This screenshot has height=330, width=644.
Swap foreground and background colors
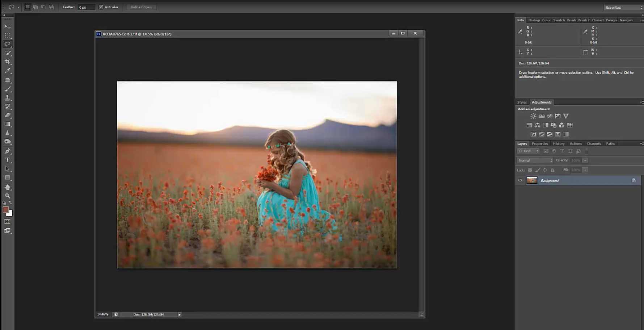coord(10,203)
